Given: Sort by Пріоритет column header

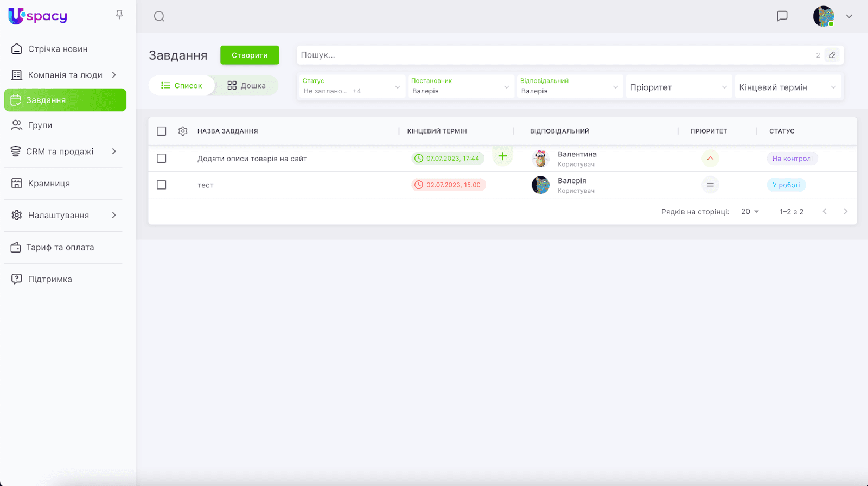Looking at the screenshot, I should 709,131.
